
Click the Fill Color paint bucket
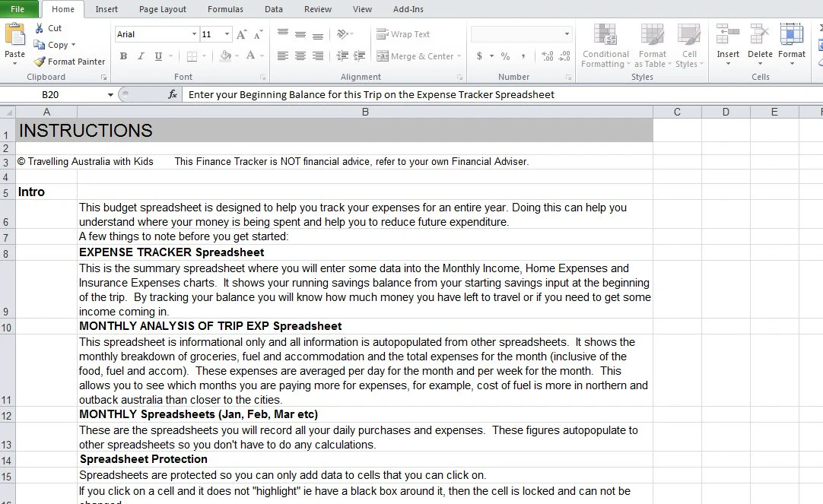click(224, 56)
